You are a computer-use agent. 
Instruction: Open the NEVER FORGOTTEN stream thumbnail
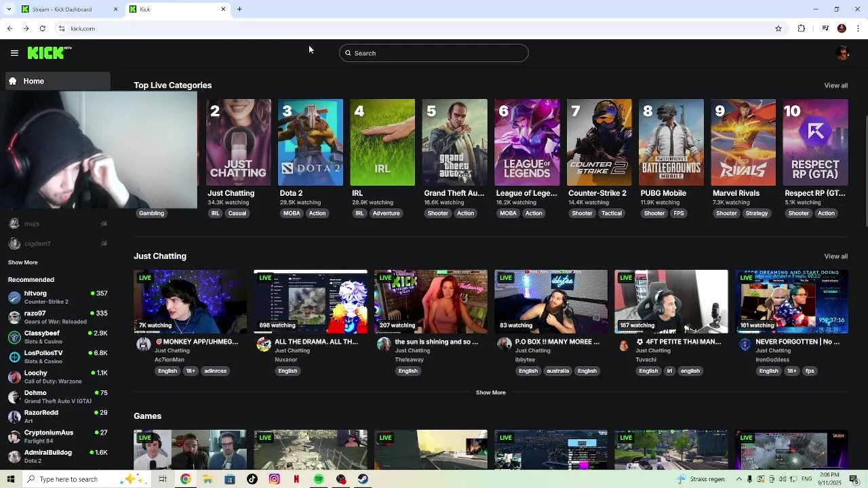(x=791, y=302)
